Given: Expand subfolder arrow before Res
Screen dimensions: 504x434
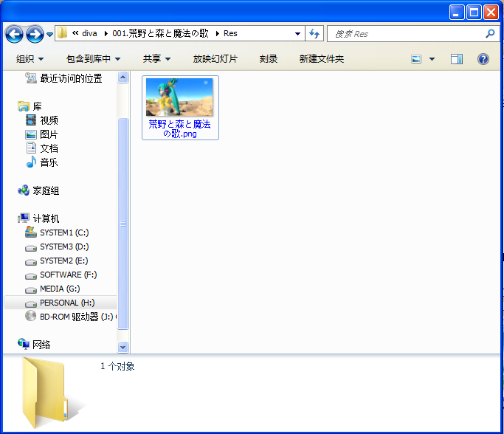Looking at the screenshot, I should click(217, 33).
